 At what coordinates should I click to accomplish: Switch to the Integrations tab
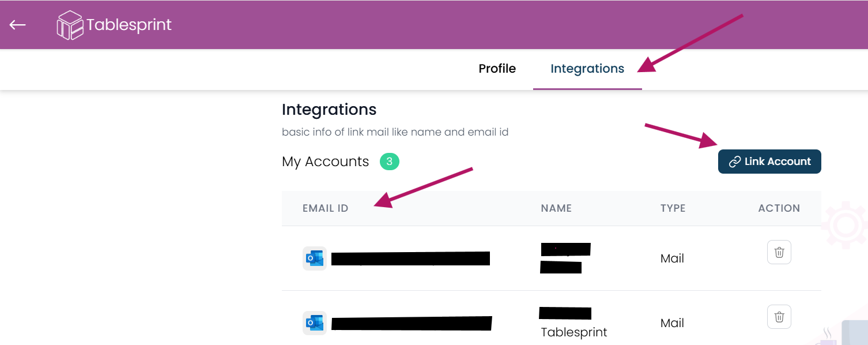587,69
